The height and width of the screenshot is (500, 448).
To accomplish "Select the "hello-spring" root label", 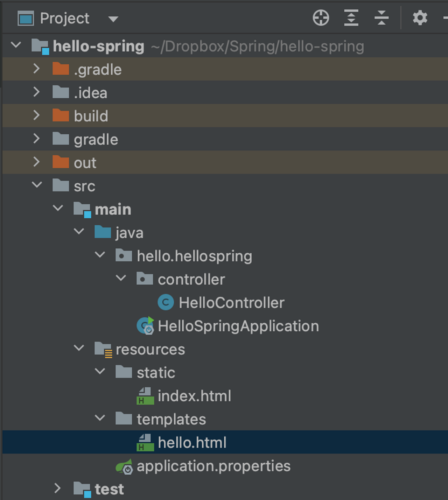I will [x=99, y=47].
